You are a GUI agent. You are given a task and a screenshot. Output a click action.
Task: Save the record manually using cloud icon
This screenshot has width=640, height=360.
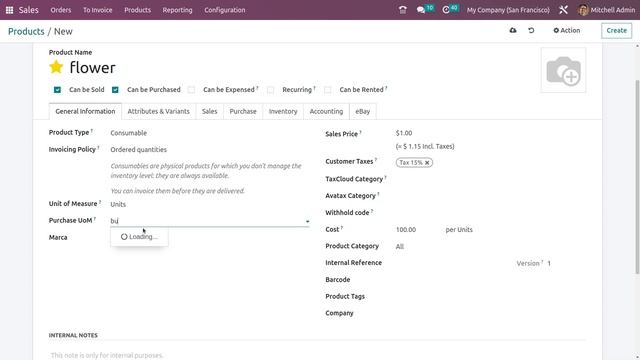tap(513, 30)
